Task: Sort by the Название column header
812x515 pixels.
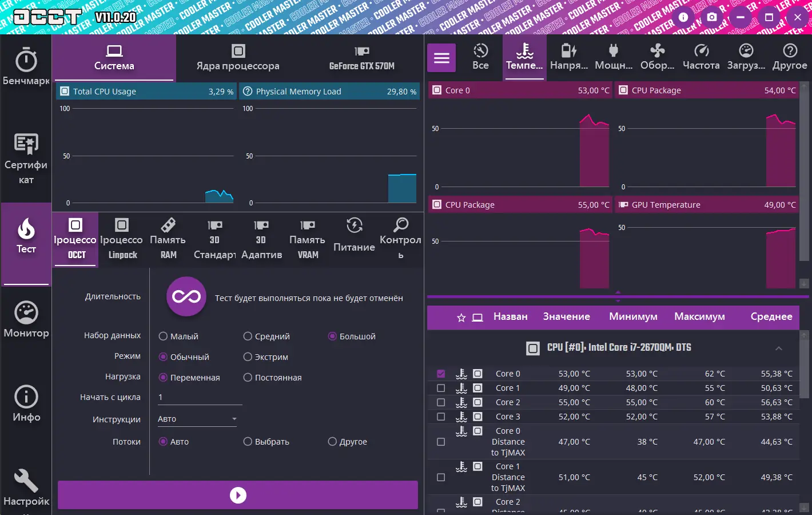Action: click(510, 316)
